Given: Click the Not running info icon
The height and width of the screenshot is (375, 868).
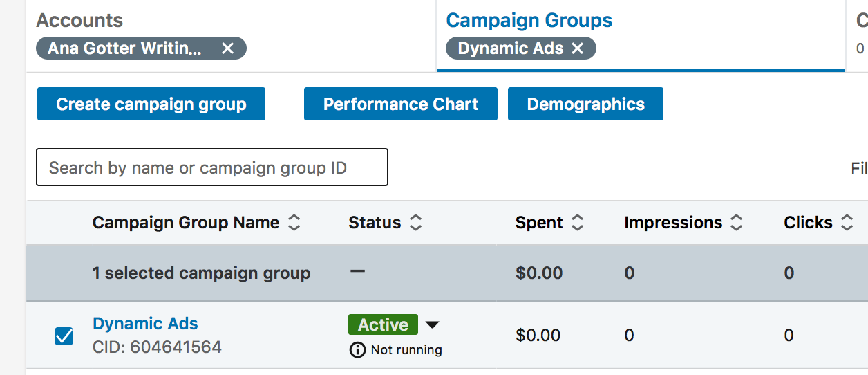Looking at the screenshot, I should click(x=357, y=350).
